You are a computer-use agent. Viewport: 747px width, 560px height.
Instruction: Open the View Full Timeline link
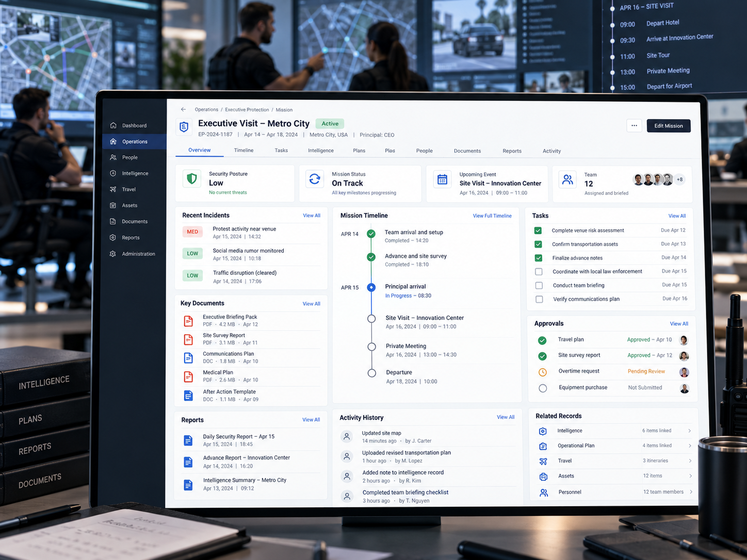coord(492,216)
